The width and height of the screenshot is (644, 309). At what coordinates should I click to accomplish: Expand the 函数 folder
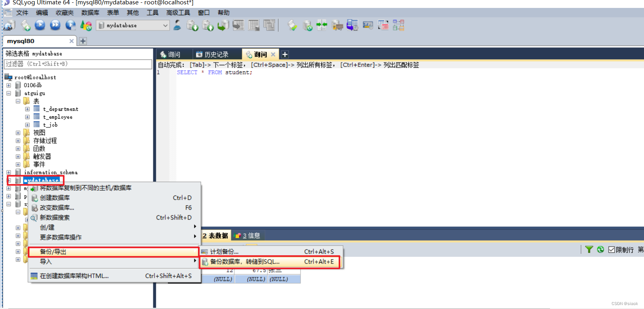pyautogui.click(x=18, y=148)
